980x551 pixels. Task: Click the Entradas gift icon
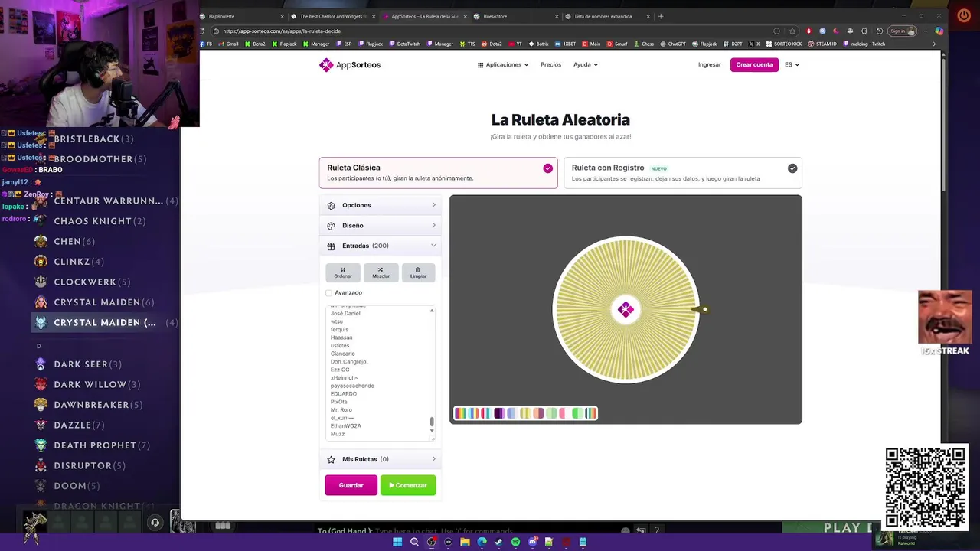331,246
